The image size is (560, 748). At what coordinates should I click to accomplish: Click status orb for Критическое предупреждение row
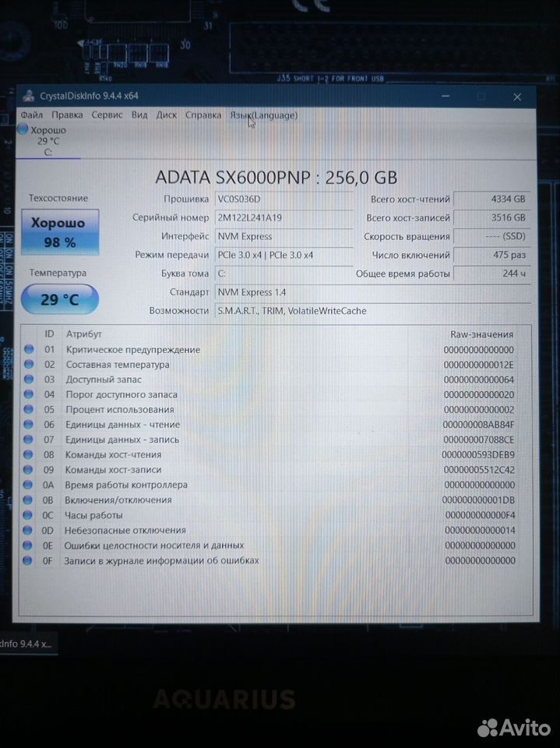pos(30,350)
